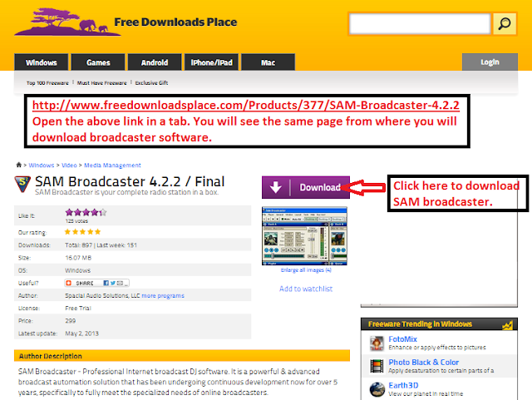532x400 pixels.
Task: Click the SHARE button in Useful row
Action: click(x=96, y=283)
